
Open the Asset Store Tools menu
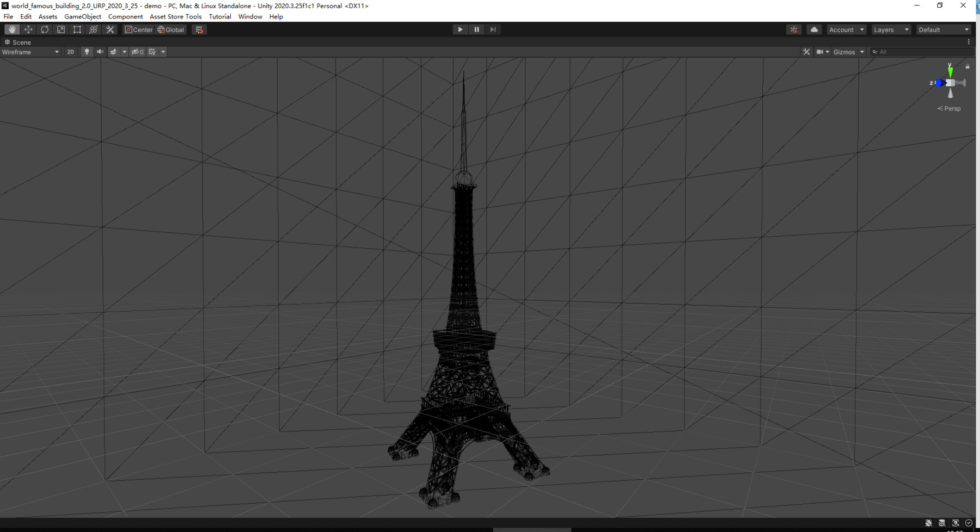pos(175,16)
